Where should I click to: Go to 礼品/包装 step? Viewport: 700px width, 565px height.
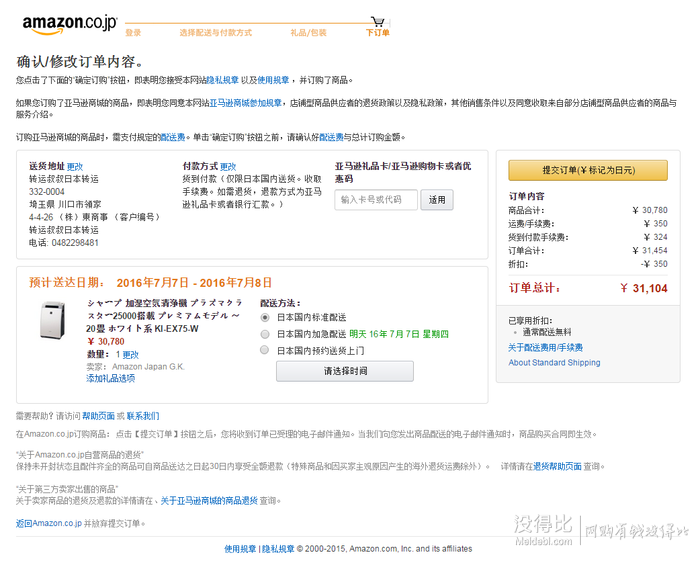tap(308, 33)
